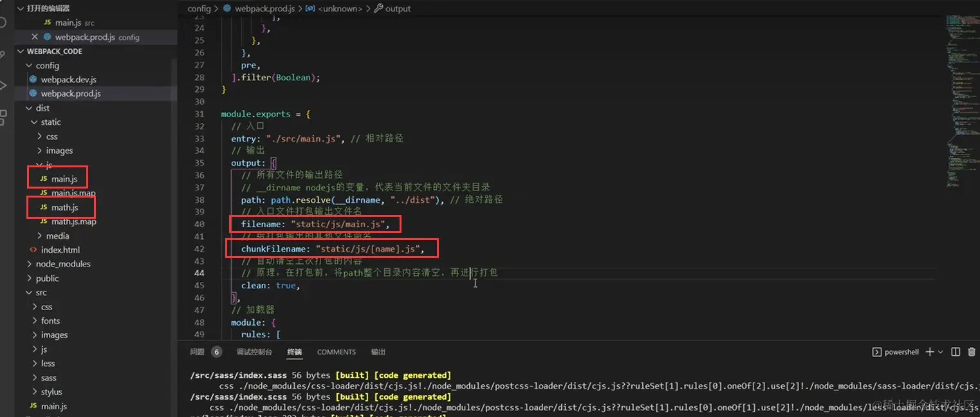
Task: Open the new terminal profile dropdown arrow
Action: (x=940, y=352)
